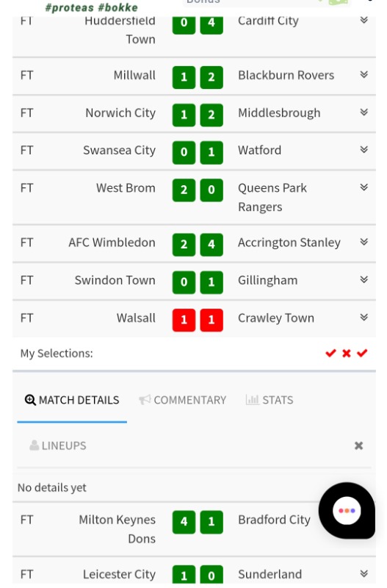Switch to the Stats tab
This screenshot has height=588, width=387.
point(270,400)
